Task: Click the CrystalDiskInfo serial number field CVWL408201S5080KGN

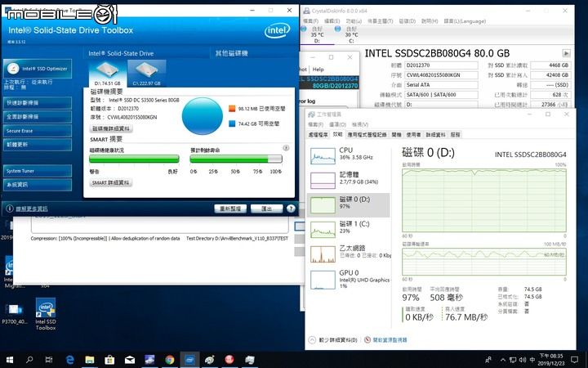Action: 441,75
